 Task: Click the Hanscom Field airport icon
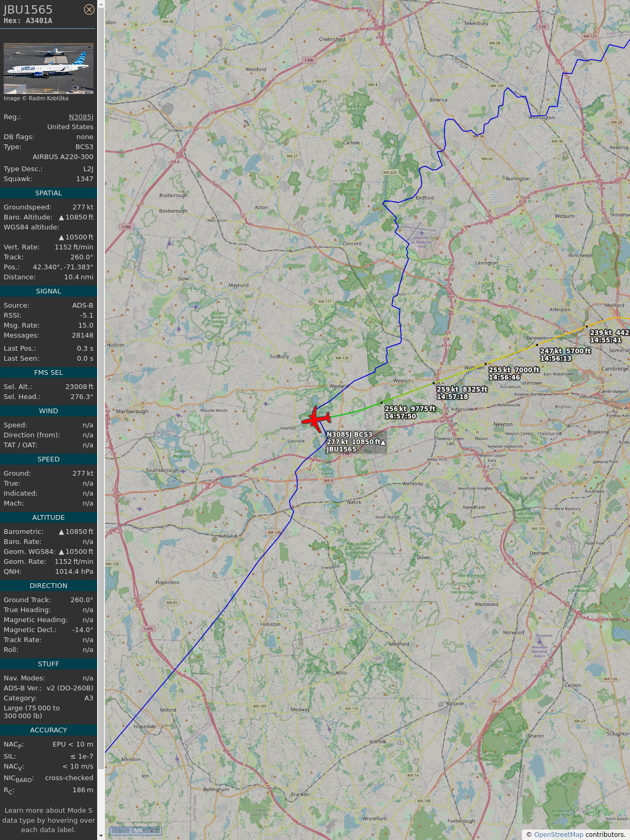click(x=421, y=233)
